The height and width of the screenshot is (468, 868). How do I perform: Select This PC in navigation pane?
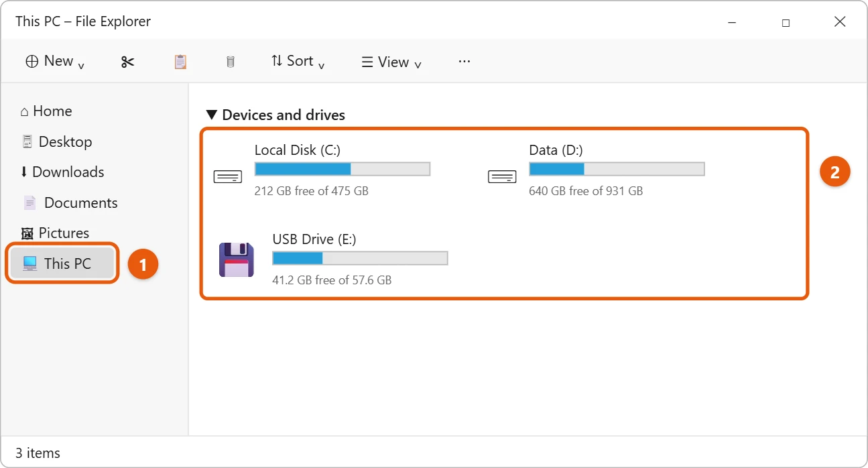pos(63,264)
